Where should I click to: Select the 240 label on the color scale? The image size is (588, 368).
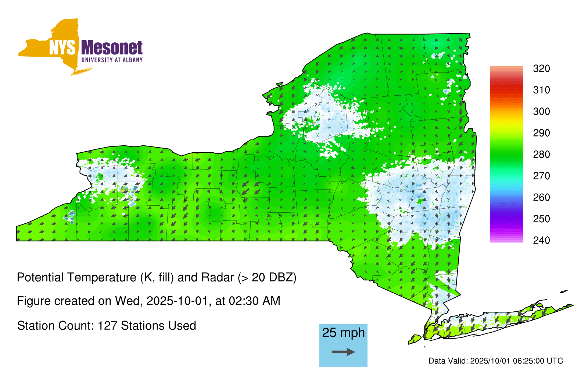(x=541, y=240)
